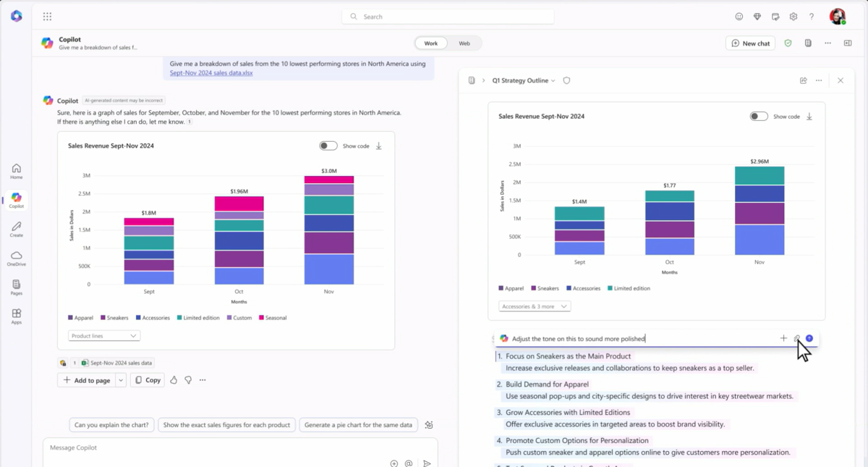The width and height of the screenshot is (868, 467).
Task: Download the page panel Sales Revenue chart
Action: pos(809,116)
